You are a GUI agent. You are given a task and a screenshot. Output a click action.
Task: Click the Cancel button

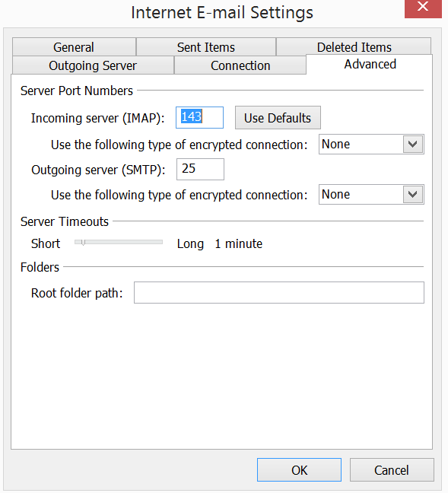(x=392, y=470)
